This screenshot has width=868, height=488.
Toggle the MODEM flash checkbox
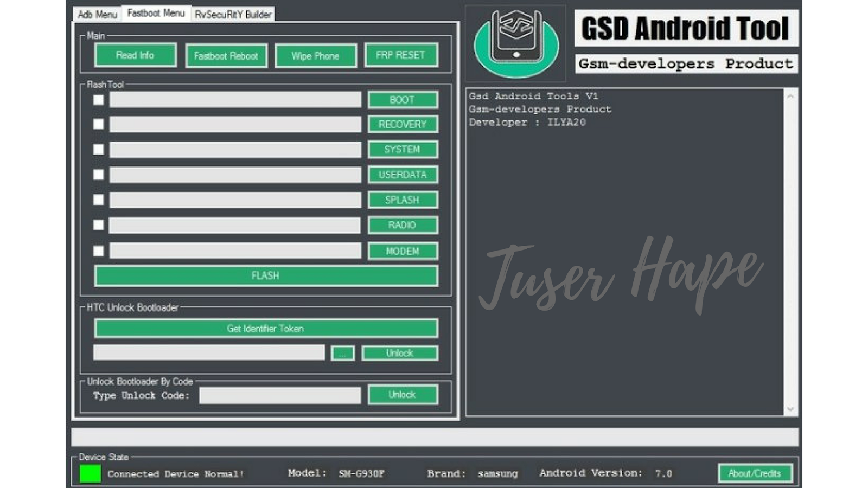pos(98,251)
